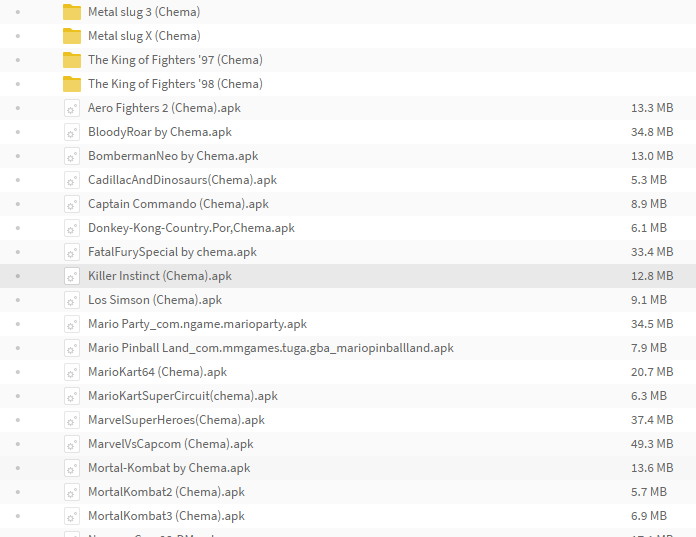Click the file icon of Mario Pinball Land apk
The width and height of the screenshot is (696, 537).
(72, 347)
